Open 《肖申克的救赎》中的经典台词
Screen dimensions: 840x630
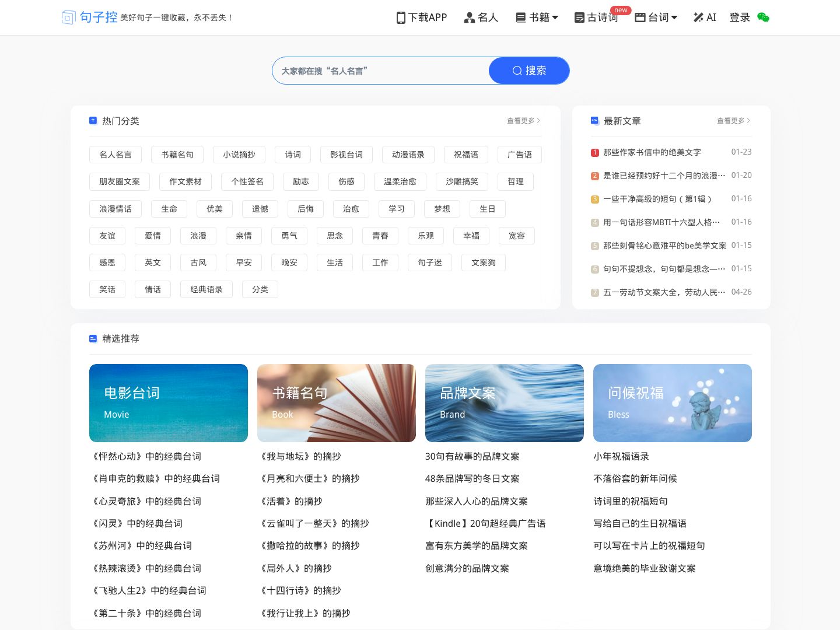(x=155, y=478)
